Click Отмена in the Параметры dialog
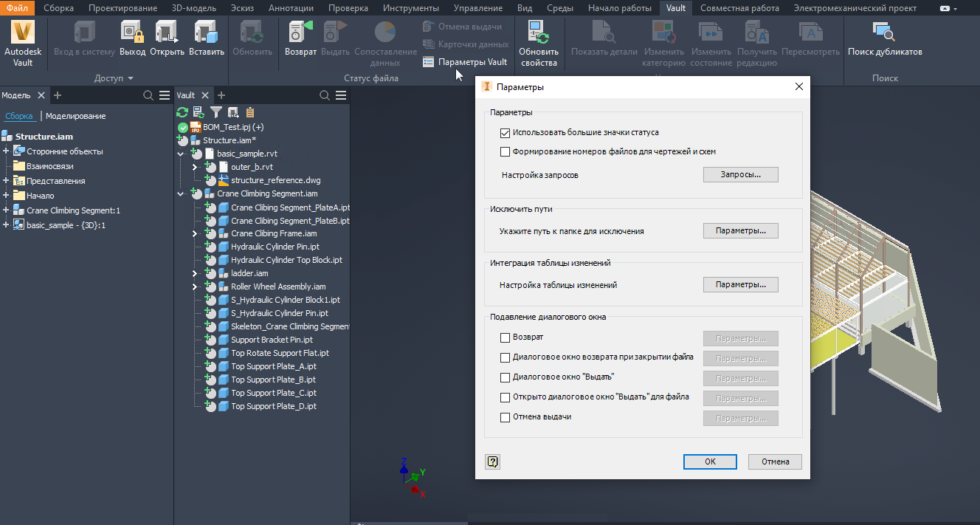This screenshot has width=980, height=525. (775, 461)
